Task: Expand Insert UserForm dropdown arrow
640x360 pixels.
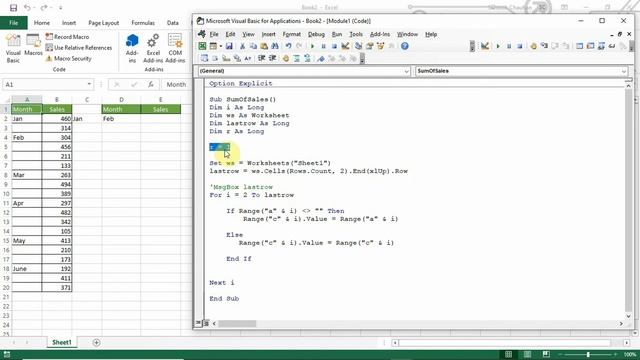Action: pyautogui.click(x=221, y=46)
